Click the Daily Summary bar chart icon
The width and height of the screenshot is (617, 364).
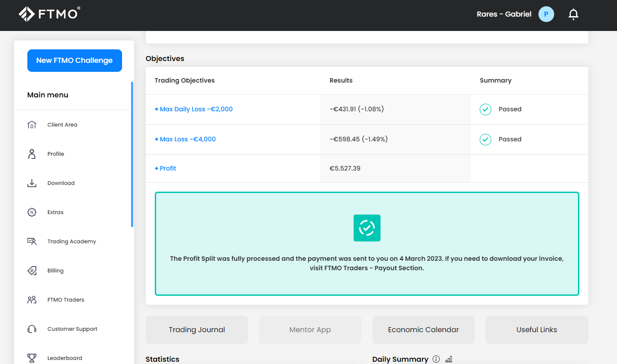point(449,359)
